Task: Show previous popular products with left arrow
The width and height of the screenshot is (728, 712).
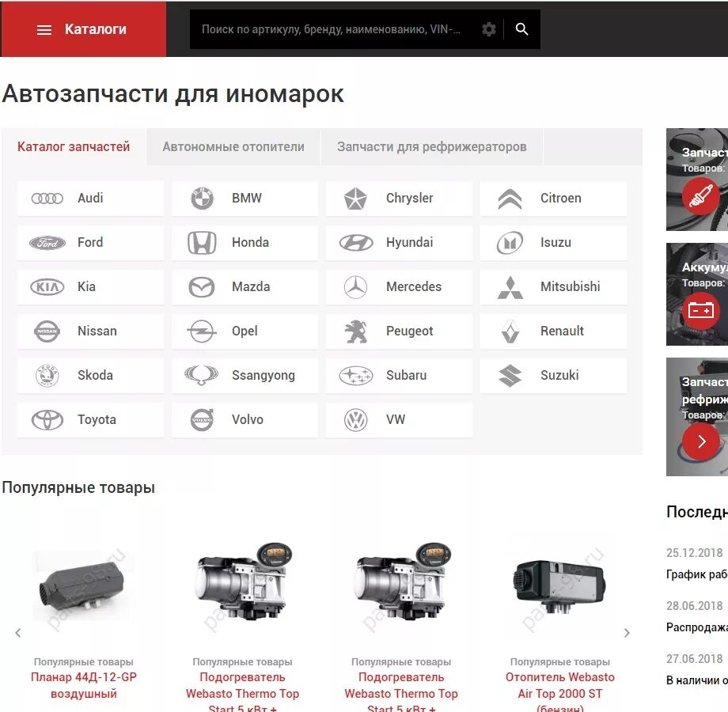Action: coord(18,633)
